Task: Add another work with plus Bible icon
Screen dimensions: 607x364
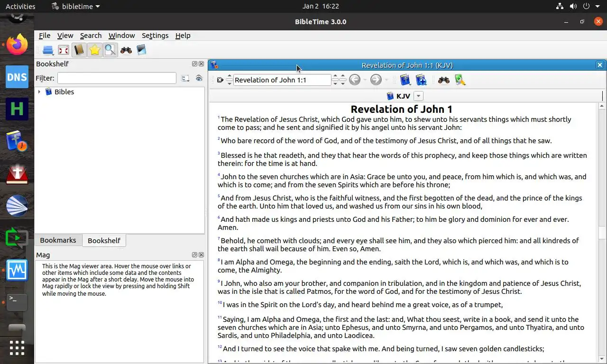Action: 421,80
